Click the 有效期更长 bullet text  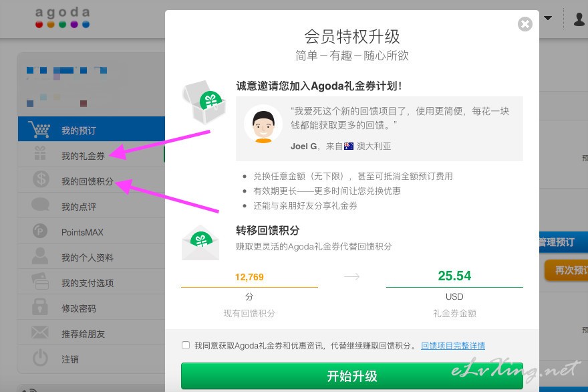tap(327, 191)
